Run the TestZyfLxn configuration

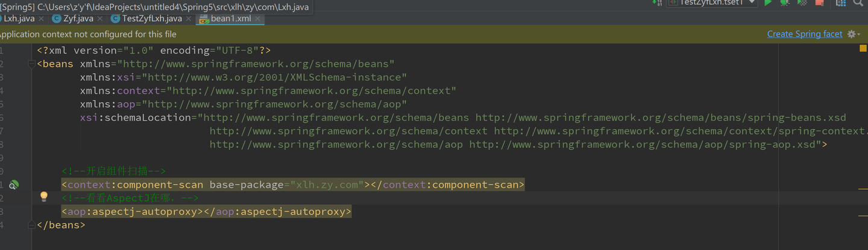768,3
